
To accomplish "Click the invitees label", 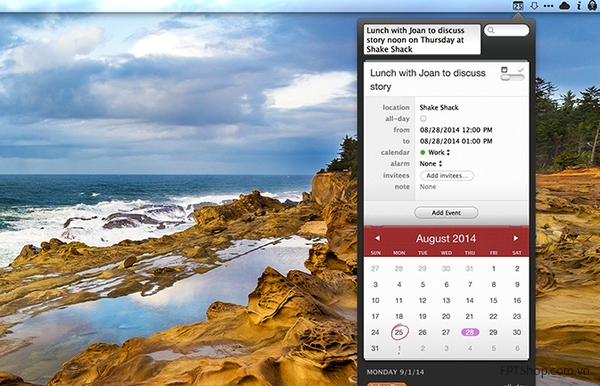I will (x=396, y=175).
